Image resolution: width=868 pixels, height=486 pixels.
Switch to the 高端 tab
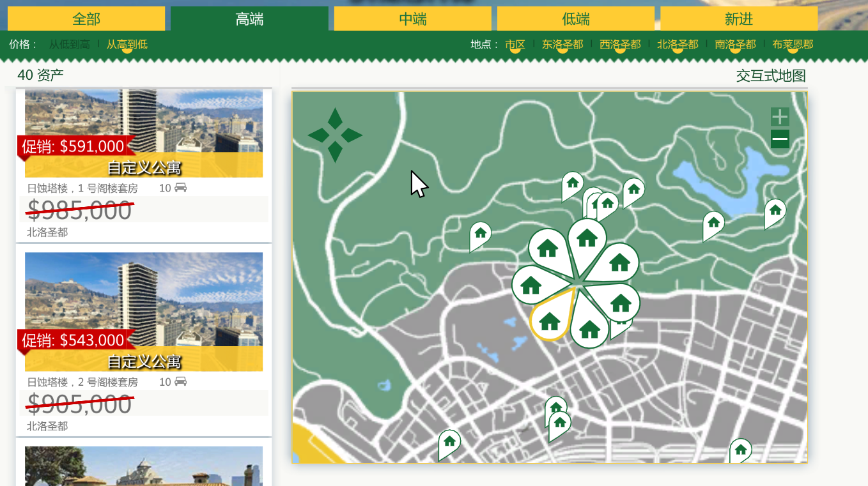(249, 19)
